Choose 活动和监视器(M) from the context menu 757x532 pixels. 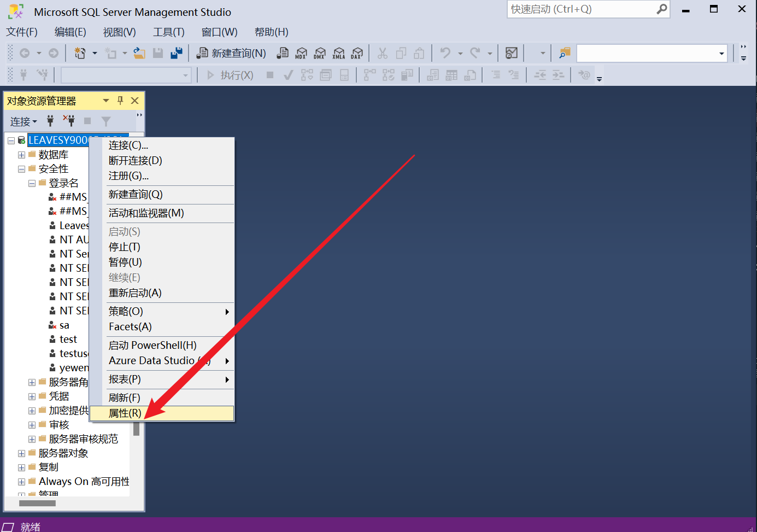[162, 213]
